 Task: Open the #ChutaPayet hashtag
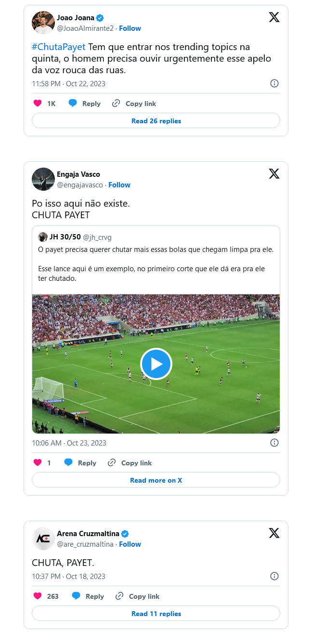(x=58, y=47)
